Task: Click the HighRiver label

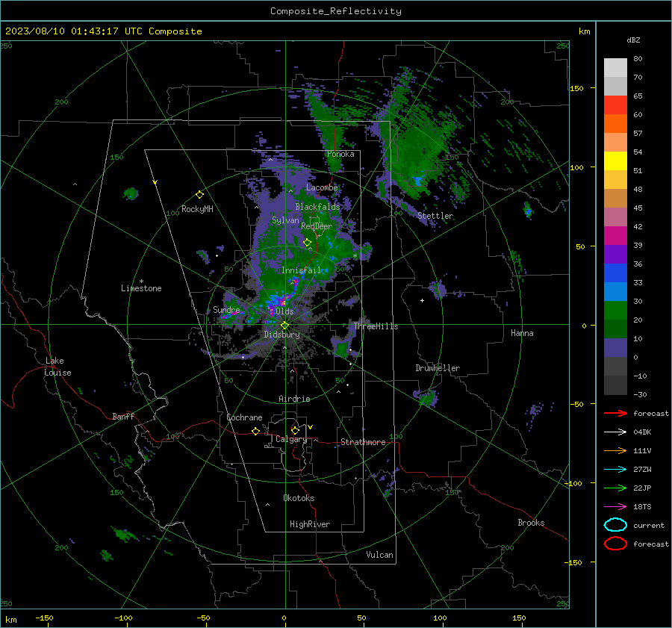Action: [x=310, y=524]
